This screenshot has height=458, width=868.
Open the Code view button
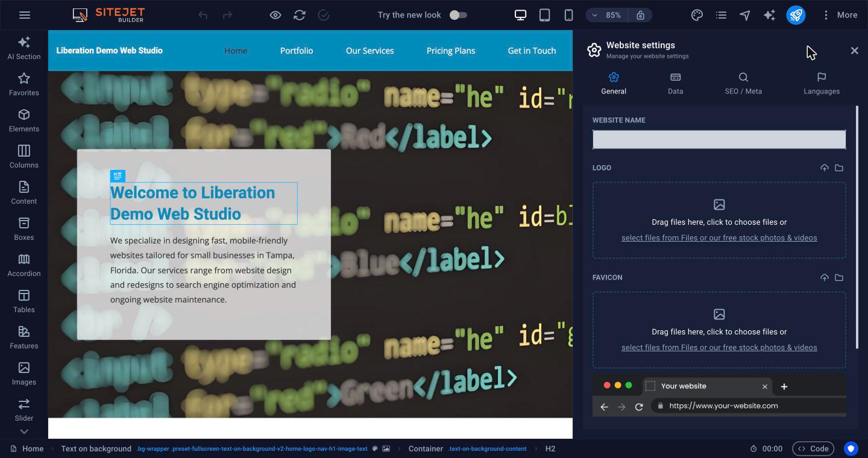[x=813, y=449]
